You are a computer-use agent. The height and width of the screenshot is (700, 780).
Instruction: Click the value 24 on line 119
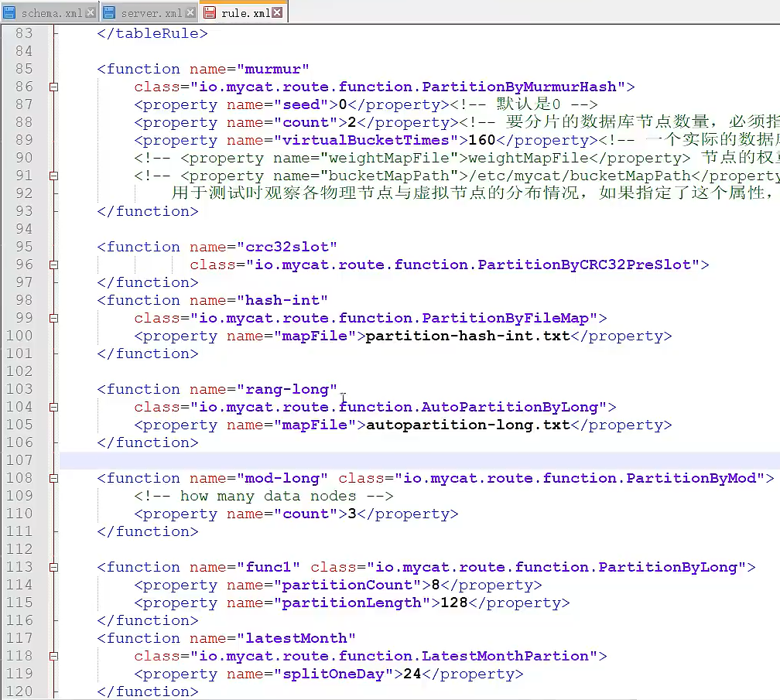pos(412,674)
